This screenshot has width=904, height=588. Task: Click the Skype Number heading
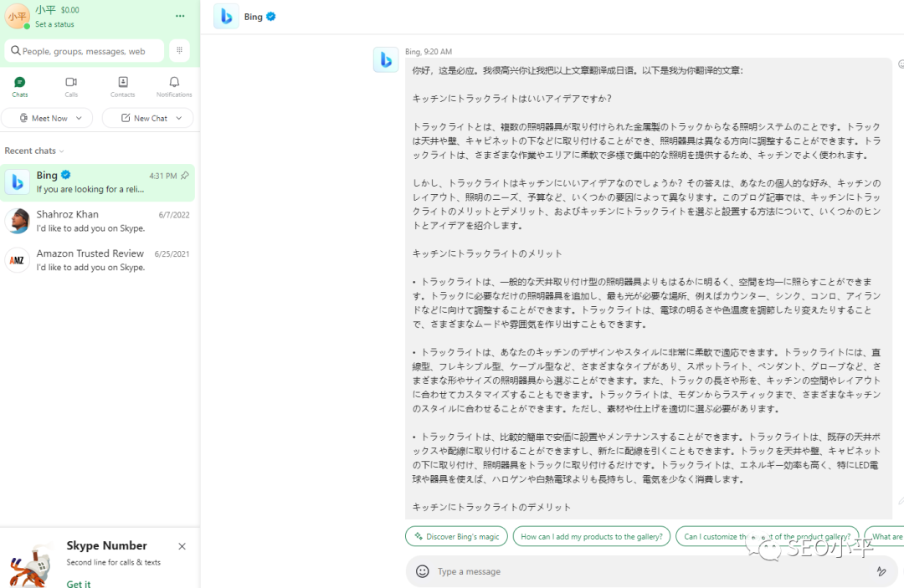[x=106, y=545]
